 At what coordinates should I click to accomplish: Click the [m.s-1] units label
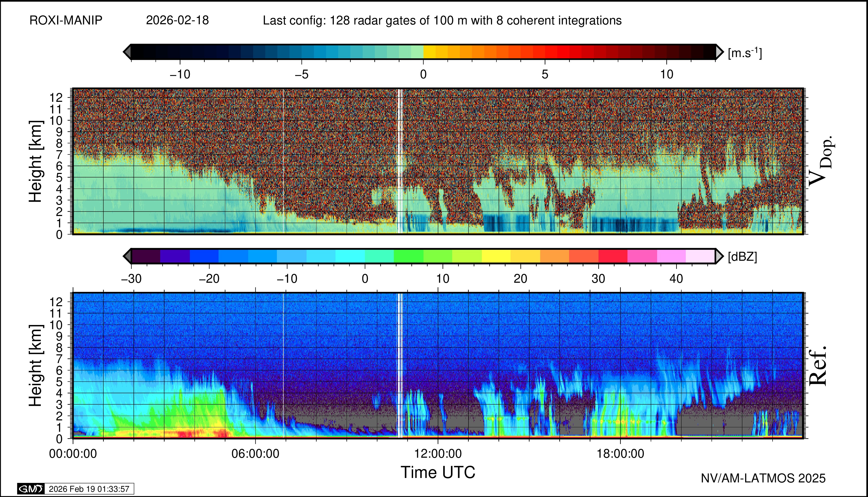coord(745,53)
